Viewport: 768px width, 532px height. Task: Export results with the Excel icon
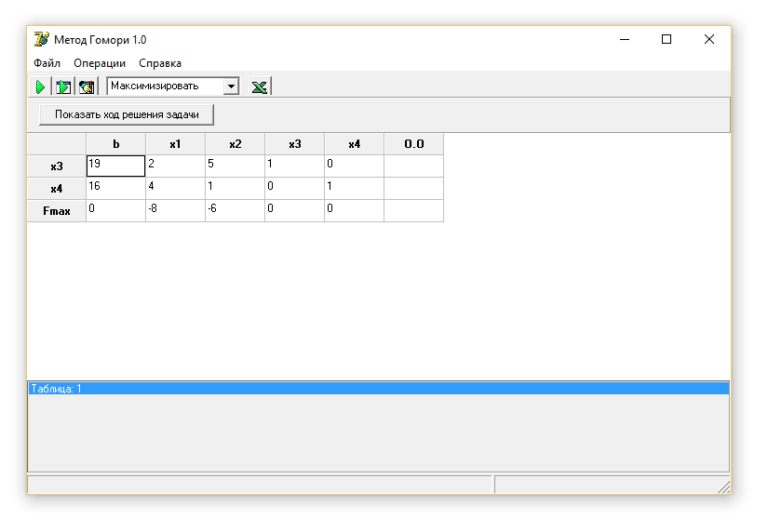(259, 86)
